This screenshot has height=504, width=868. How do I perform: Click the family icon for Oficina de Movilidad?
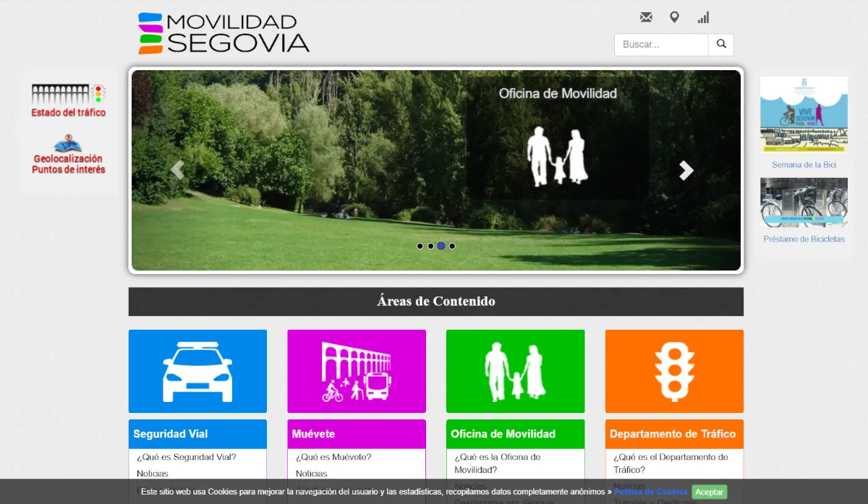(x=515, y=371)
